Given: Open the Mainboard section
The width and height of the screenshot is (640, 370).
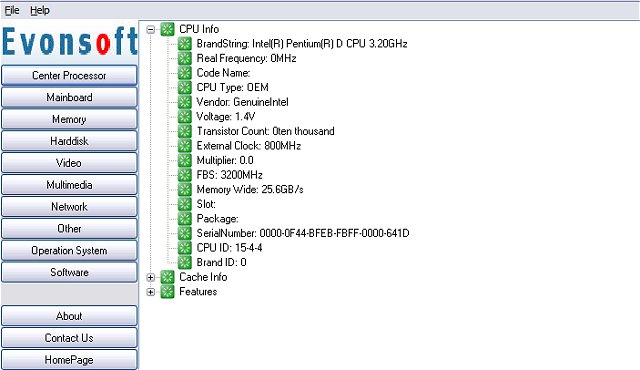Looking at the screenshot, I should [69, 97].
